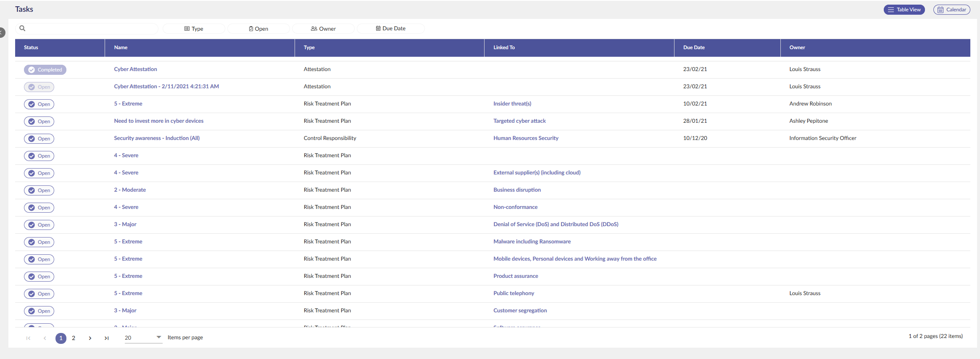
Task: Click the Open filter clipboard icon
Action: coord(251,29)
